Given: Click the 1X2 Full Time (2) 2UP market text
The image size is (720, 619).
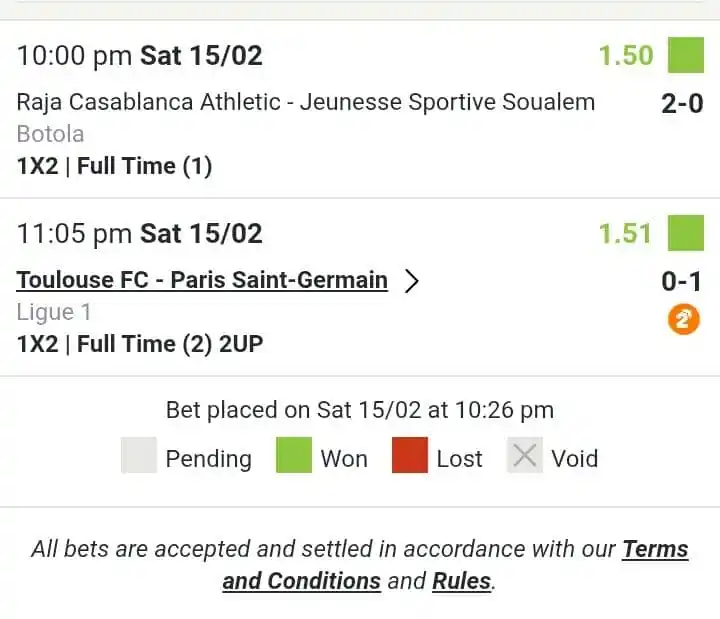Looking at the screenshot, I should (x=140, y=344).
